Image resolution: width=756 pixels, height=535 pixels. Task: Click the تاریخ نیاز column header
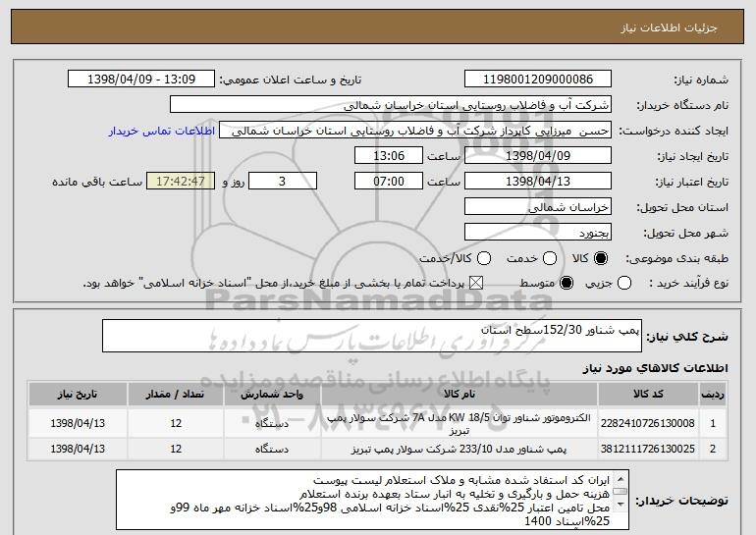point(78,395)
